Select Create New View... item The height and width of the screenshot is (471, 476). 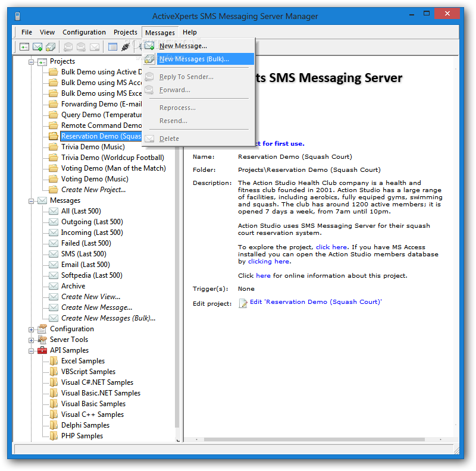[91, 297]
